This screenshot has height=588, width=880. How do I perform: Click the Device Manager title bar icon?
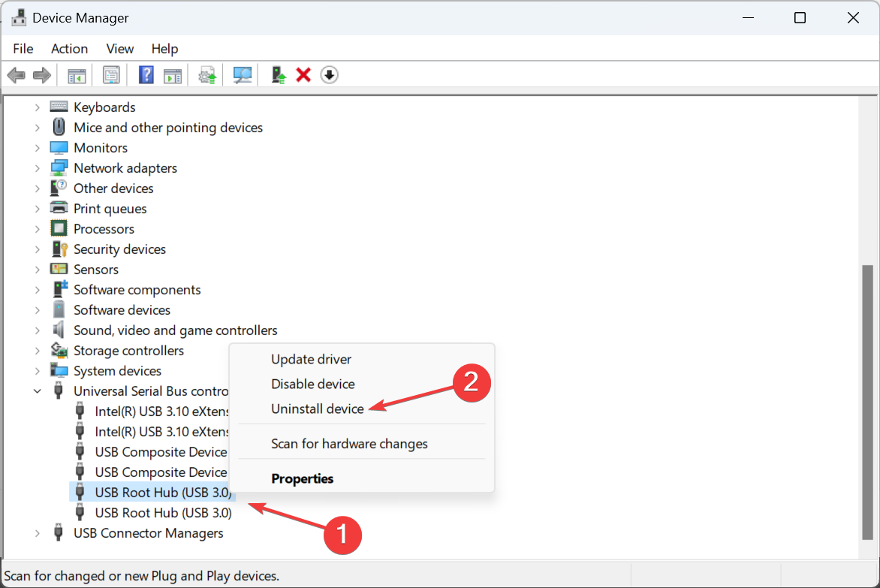(19, 17)
